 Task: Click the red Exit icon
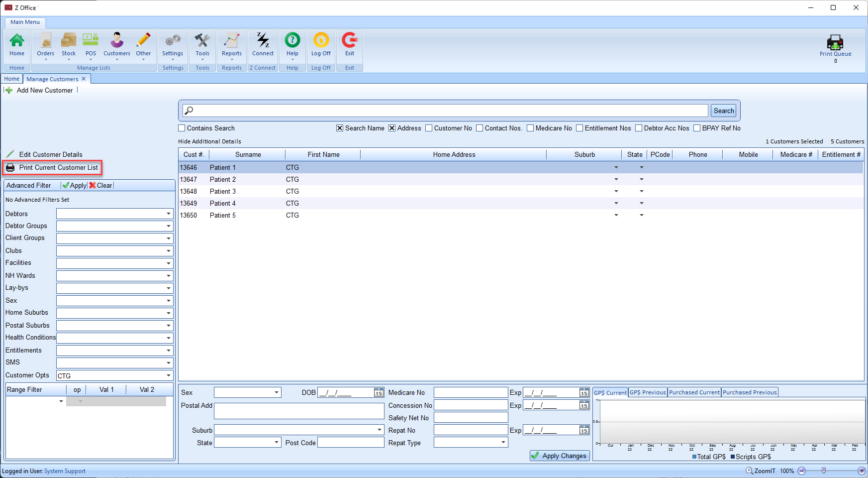click(350, 41)
